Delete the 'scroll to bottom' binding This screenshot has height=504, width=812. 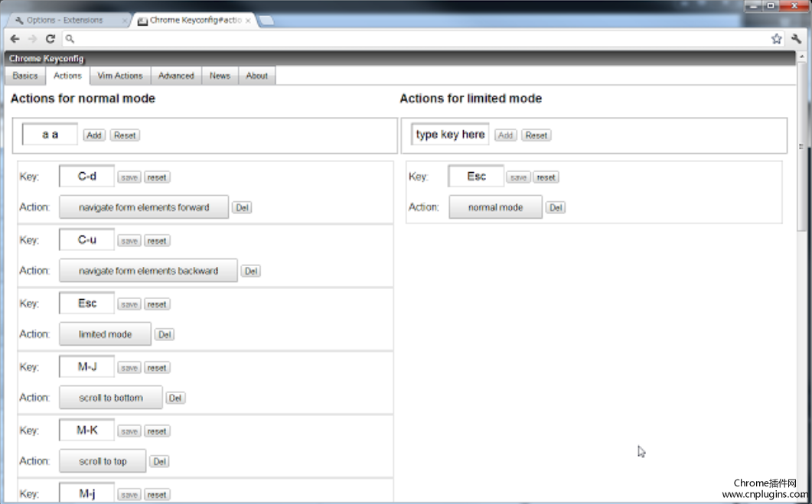click(175, 398)
